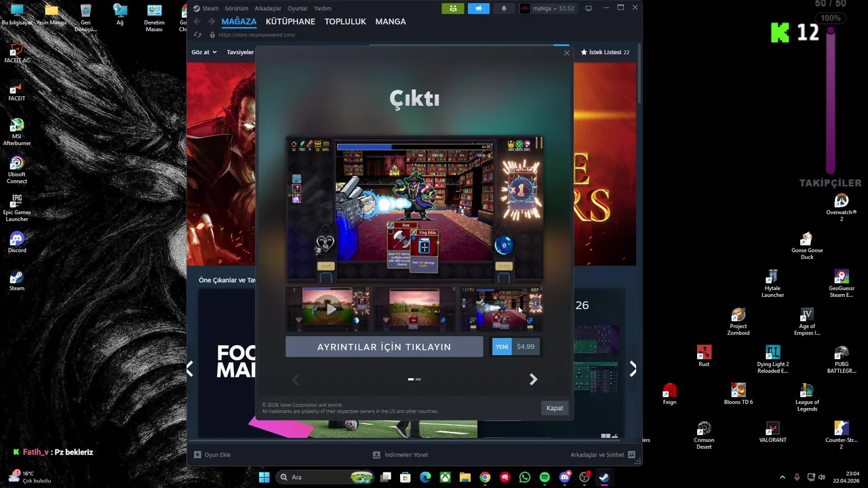Open Ubisoft Connect desktop shortcut
Screen dimensions: 868x488
[x=17, y=170]
